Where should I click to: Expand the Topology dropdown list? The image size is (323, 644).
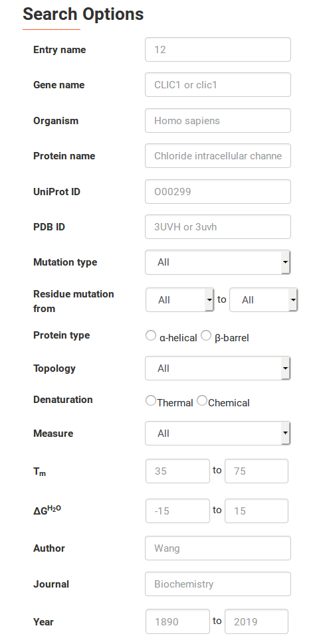tap(218, 368)
